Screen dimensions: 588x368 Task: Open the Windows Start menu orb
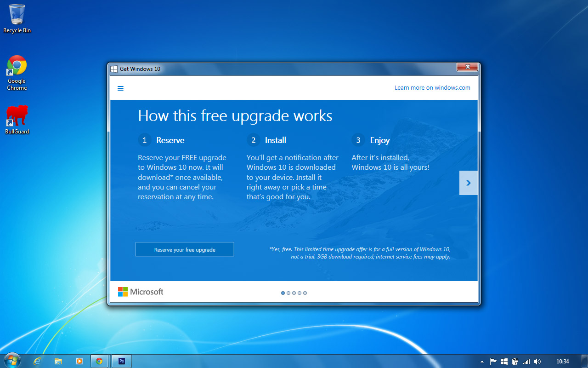(x=12, y=361)
